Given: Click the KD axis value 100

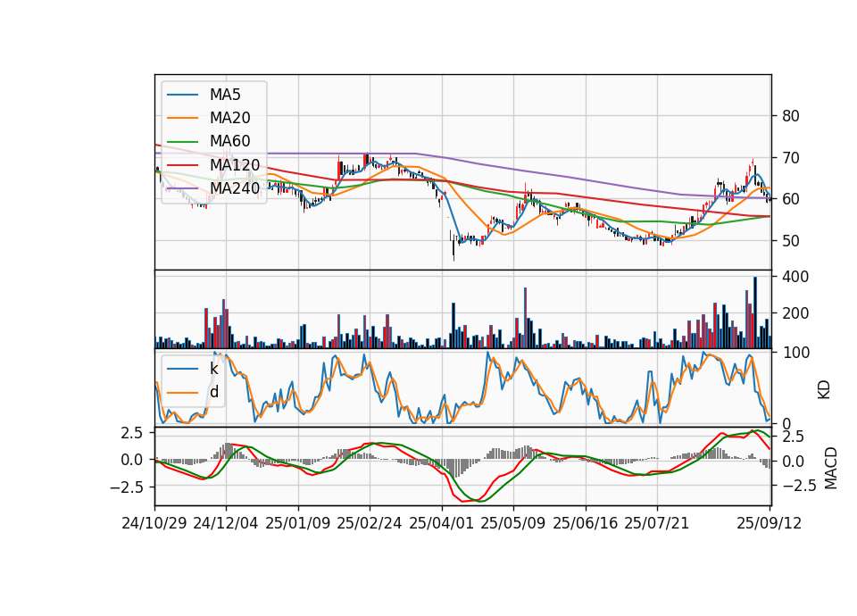Looking at the screenshot, I should (795, 353).
